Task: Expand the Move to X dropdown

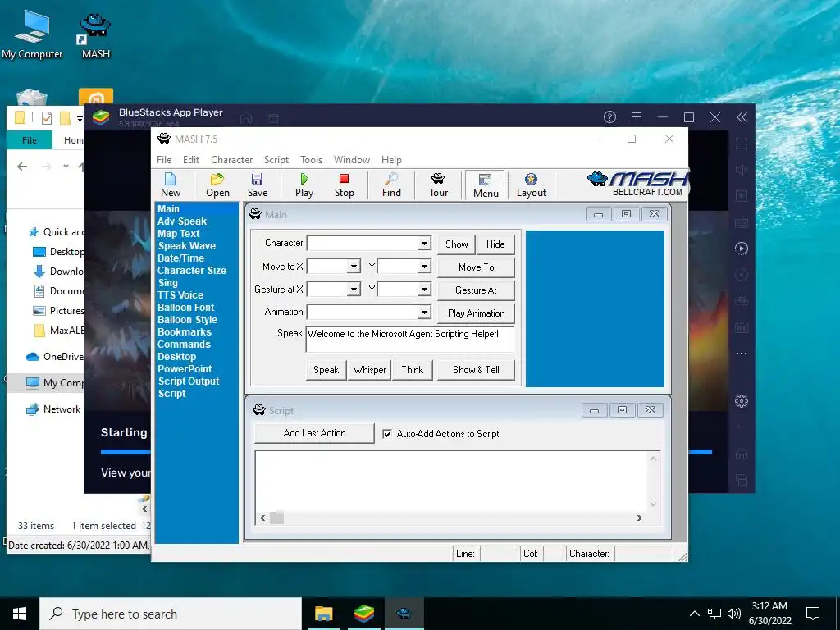Action: click(x=354, y=267)
